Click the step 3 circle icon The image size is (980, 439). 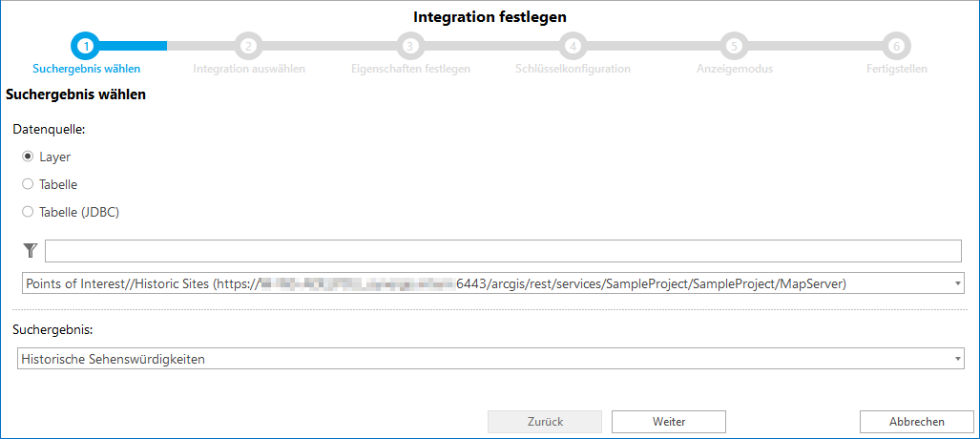click(409, 45)
